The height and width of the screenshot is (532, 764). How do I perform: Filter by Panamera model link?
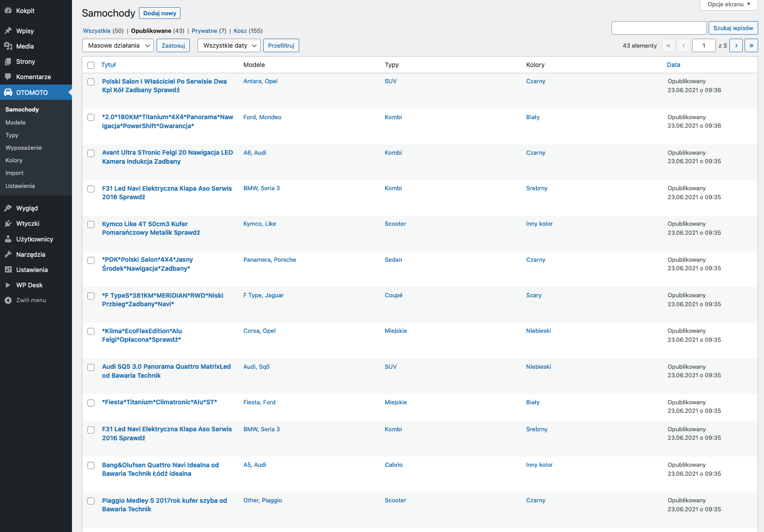[257, 259]
